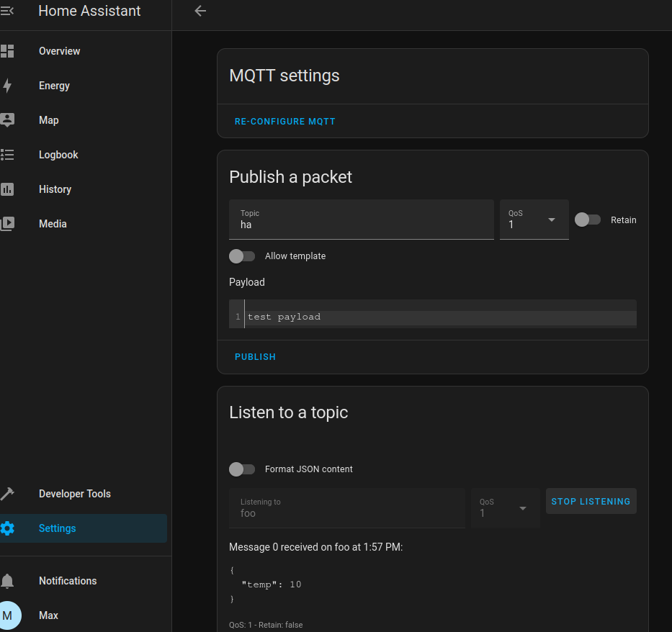Open the Publish packet QoS dropdown
Screen dimensions: 672x632
pos(534,220)
